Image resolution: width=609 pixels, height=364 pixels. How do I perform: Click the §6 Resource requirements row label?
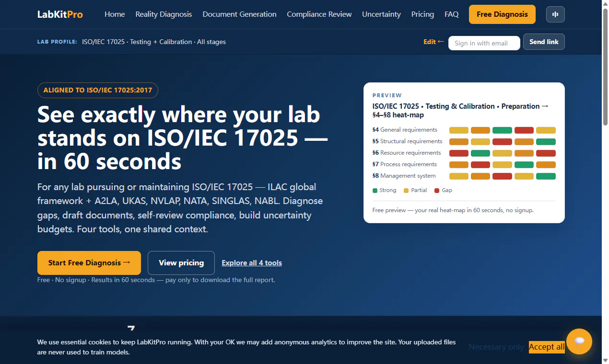[x=407, y=153]
